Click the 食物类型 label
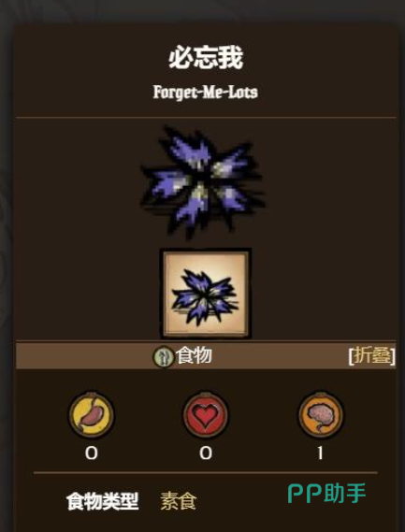 [x=103, y=501]
